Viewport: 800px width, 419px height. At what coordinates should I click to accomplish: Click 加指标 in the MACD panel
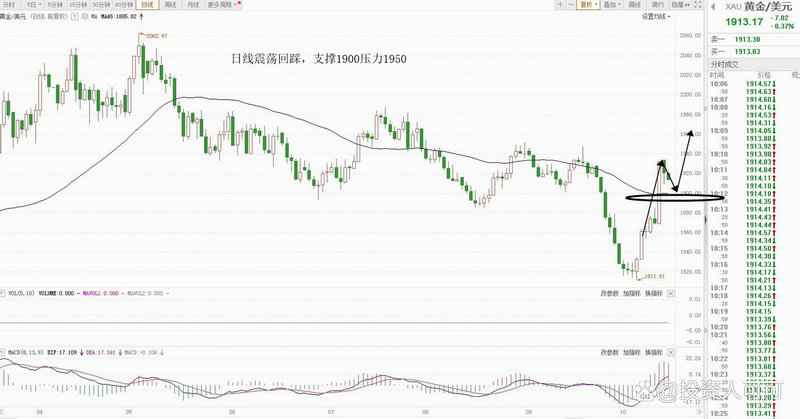click(633, 353)
